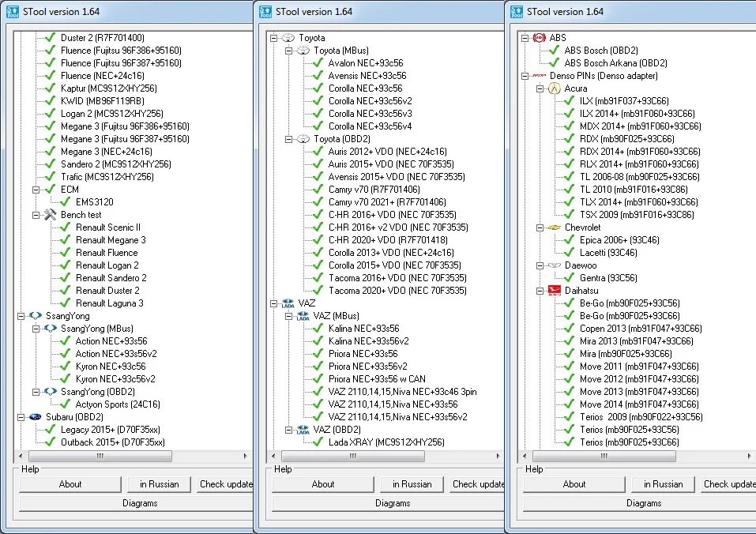This screenshot has width=756, height=534.
Task: Collapse the Chevrolet branch
Action: pyautogui.click(x=540, y=228)
